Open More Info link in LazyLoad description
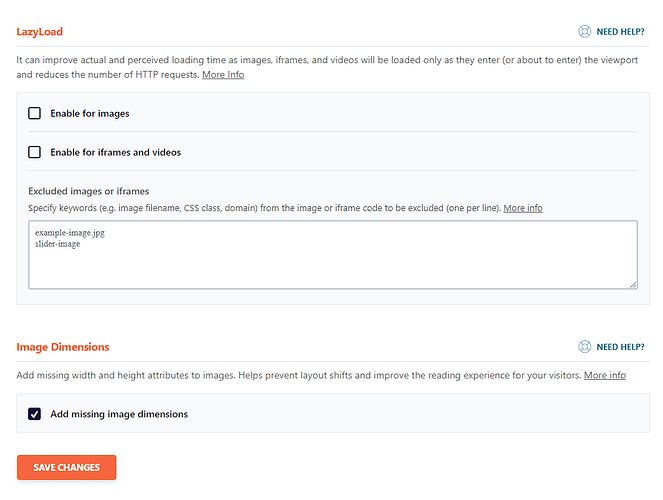The image size is (663, 500). point(223,75)
